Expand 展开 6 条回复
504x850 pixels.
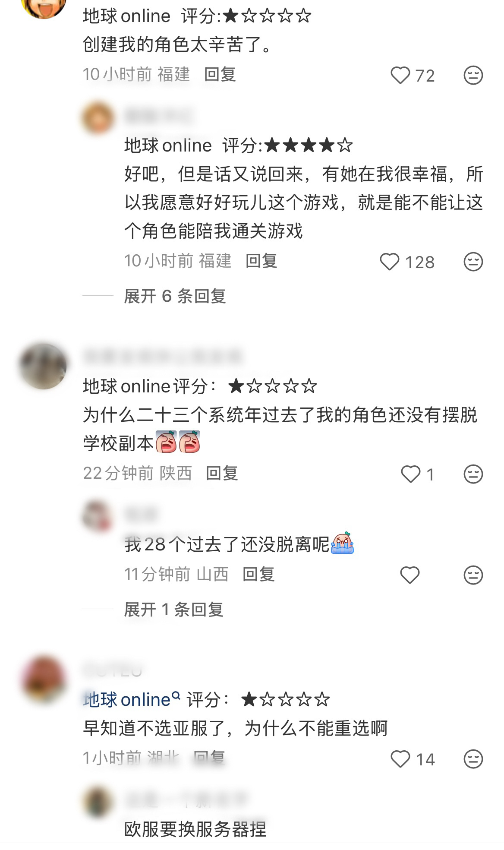tap(175, 296)
